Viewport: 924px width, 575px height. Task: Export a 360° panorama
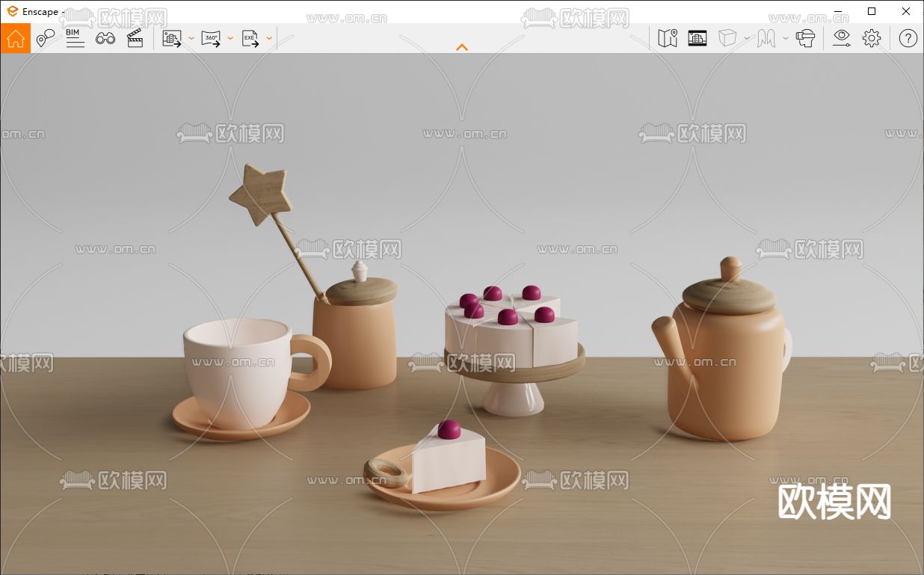212,38
